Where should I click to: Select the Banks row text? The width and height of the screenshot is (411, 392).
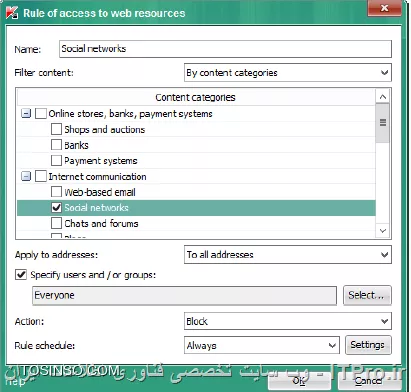[76, 145]
